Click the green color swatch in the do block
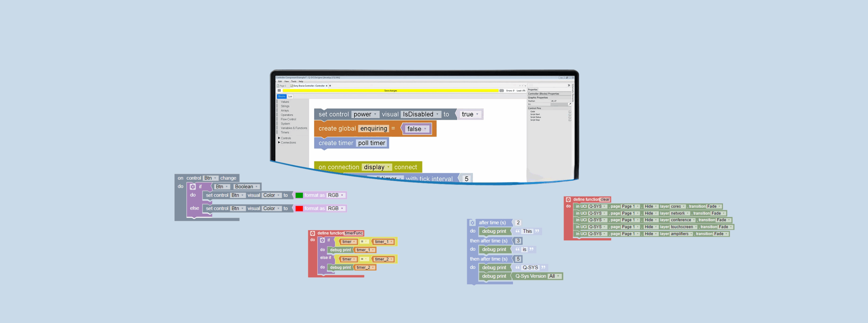This screenshot has width=868, height=323. coord(299,195)
